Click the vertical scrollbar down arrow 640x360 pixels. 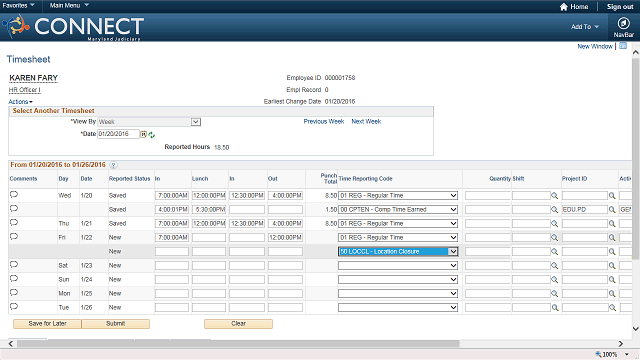click(x=636, y=329)
